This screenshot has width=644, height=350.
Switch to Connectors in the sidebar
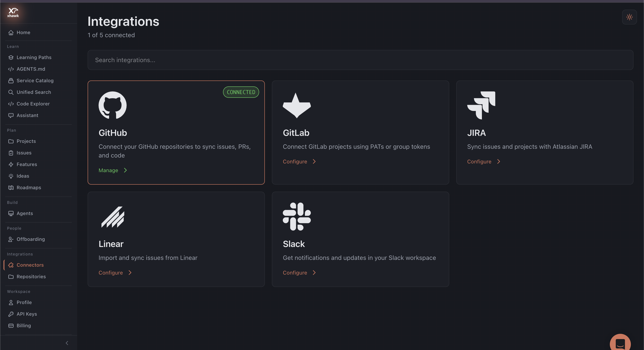30,265
